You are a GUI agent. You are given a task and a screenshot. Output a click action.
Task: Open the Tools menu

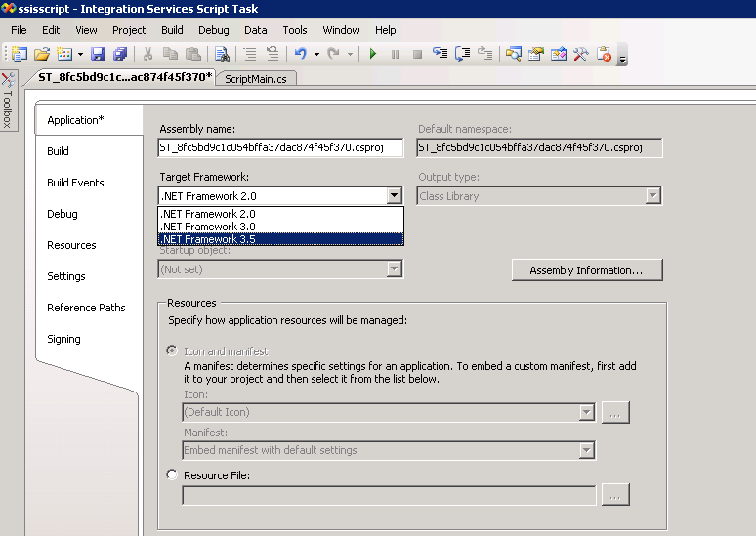coord(295,30)
